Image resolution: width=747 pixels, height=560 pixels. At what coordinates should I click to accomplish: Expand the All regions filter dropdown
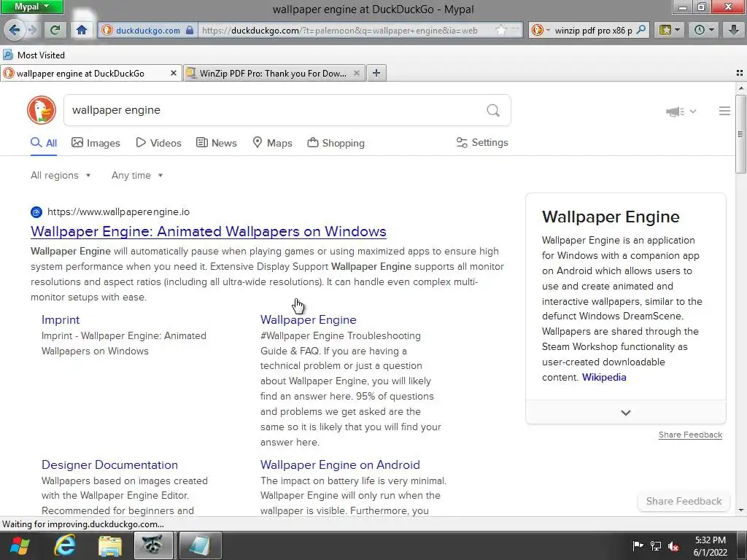click(61, 175)
